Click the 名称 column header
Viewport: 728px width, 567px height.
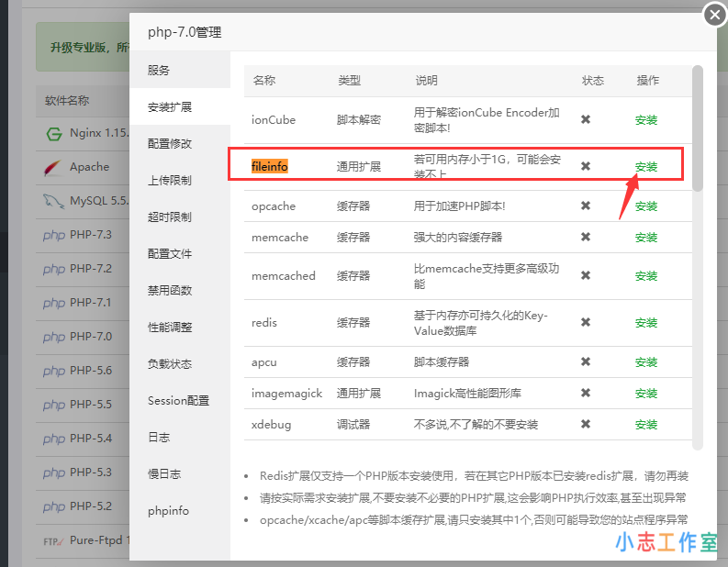click(x=264, y=80)
